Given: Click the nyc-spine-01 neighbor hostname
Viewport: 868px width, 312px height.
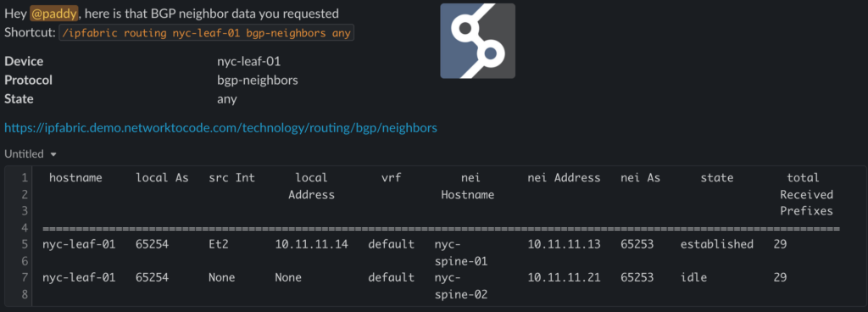Looking at the screenshot, I should point(460,253).
